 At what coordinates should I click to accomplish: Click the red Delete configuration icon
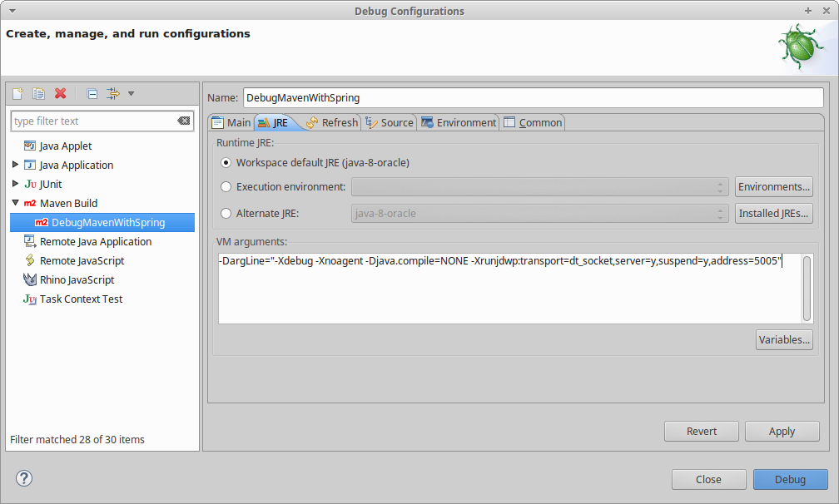pyautogui.click(x=60, y=94)
